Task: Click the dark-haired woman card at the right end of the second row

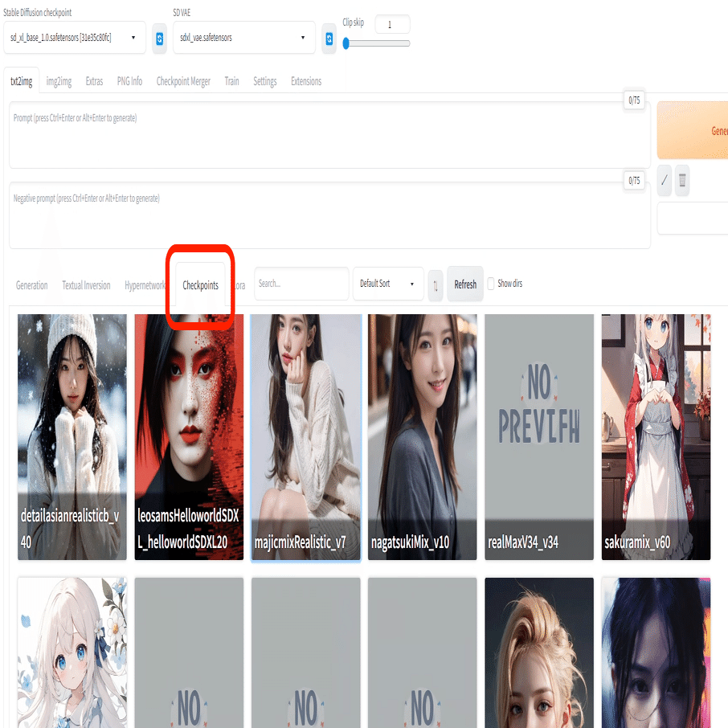Action: [x=656, y=652]
